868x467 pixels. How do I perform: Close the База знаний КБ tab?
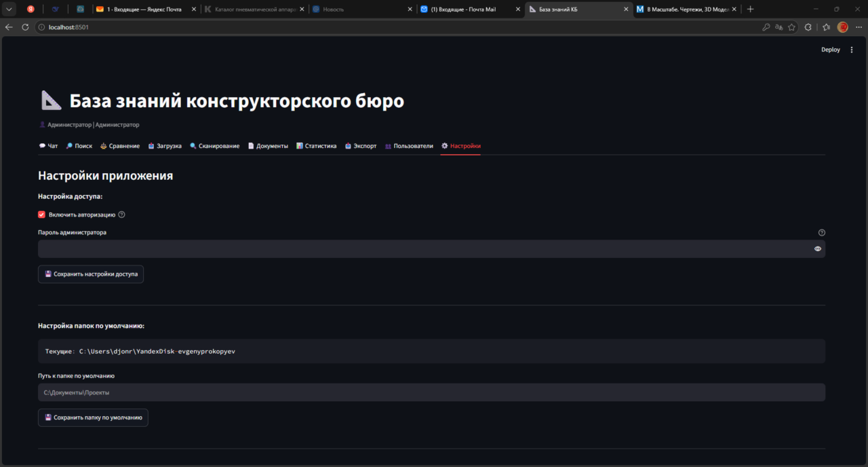coord(625,10)
